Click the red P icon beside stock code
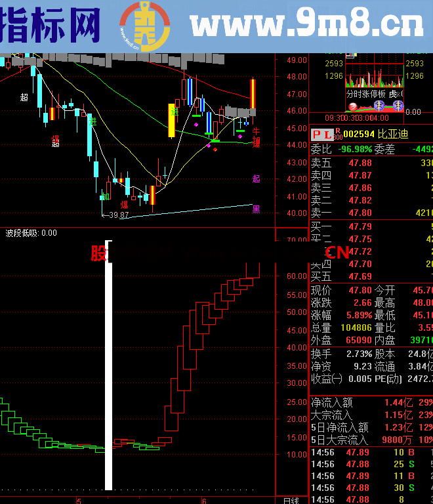 [x=316, y=135]
